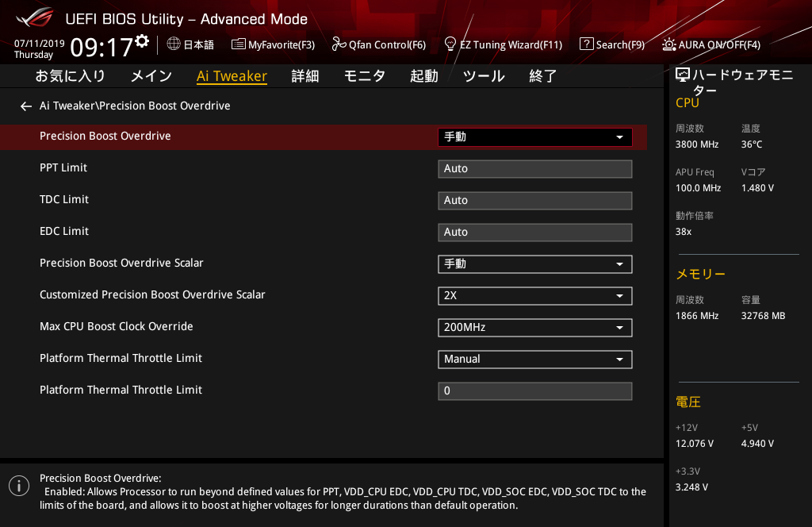Click the CPU frequency 3800 MHz value

697,144
